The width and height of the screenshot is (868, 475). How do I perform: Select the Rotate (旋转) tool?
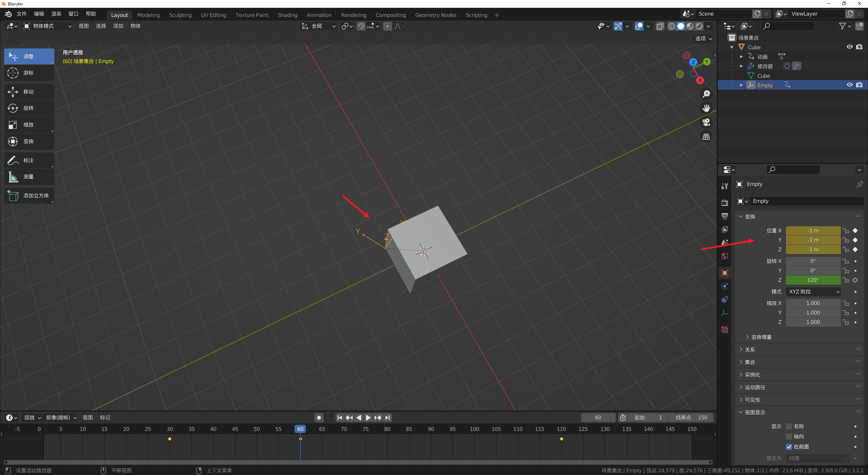tap(29, 108)
